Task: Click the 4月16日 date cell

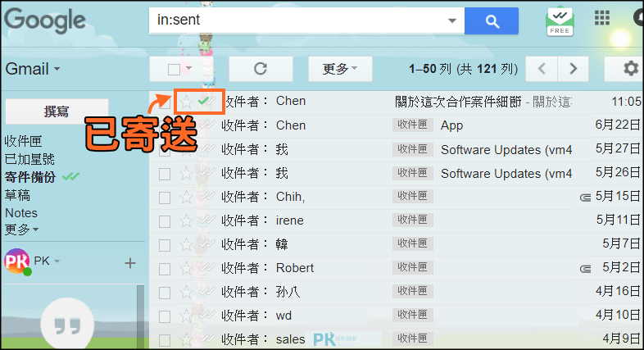Action: (618, 291)
